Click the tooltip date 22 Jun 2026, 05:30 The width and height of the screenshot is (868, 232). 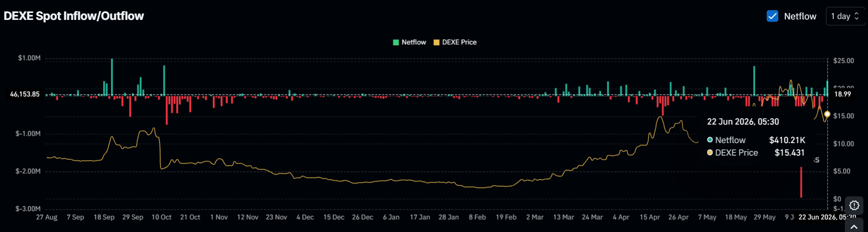pyautogui.click(x=743, y=122)
